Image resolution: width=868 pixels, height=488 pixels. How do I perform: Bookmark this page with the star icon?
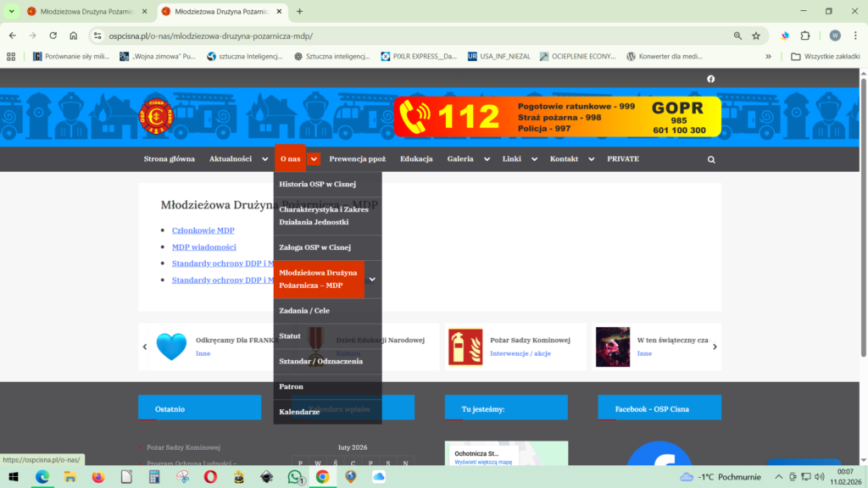756,36
